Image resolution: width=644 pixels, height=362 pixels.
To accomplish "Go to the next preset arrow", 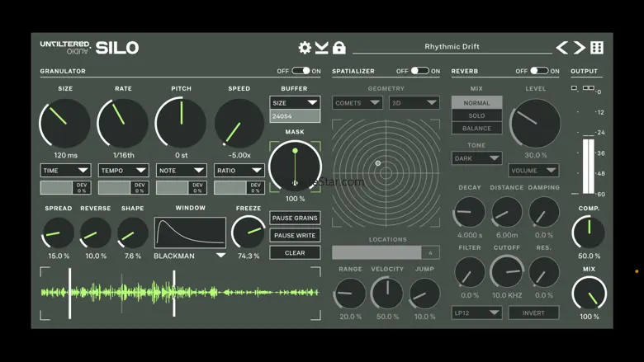I will [580, 48].
